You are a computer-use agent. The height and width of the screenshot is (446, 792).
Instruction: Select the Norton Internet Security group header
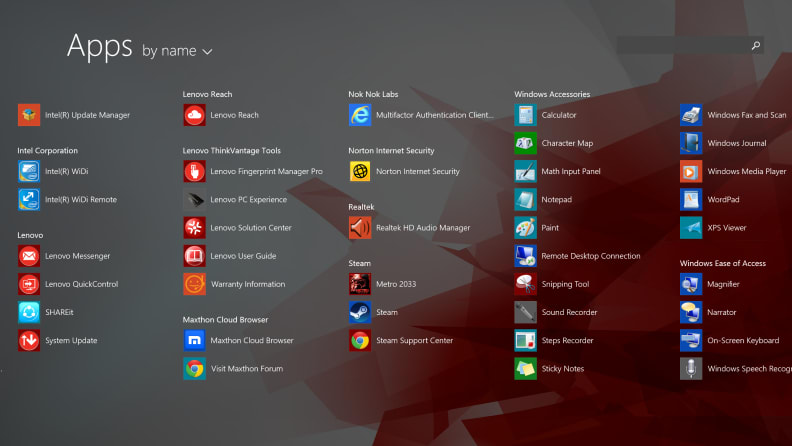coord(391,151)
